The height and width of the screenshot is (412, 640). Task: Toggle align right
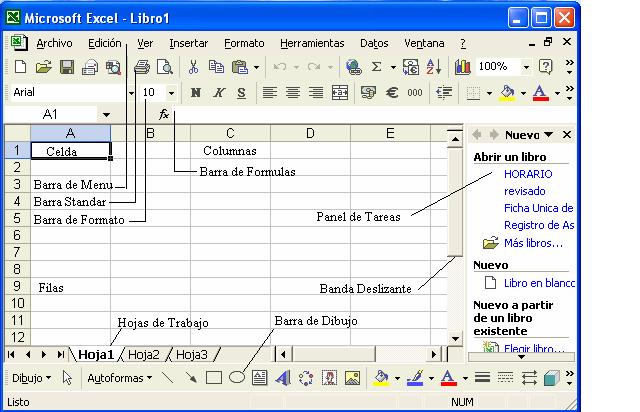316,93
